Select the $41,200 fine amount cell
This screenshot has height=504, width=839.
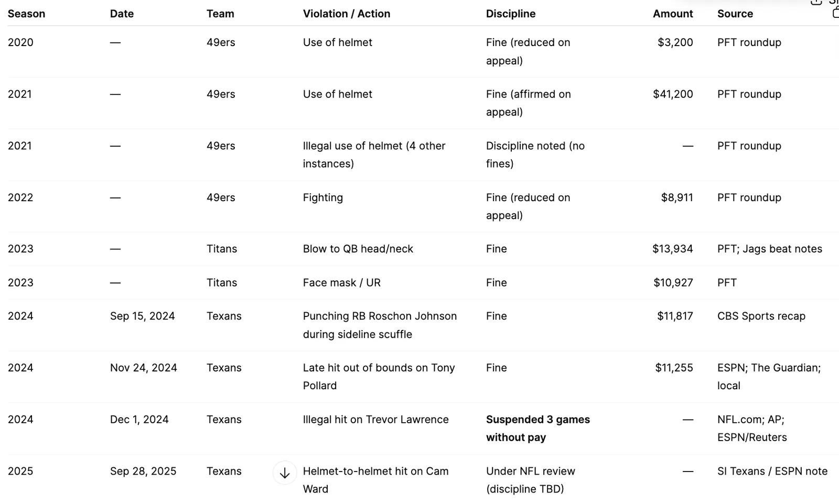click(x=673, y=94)
